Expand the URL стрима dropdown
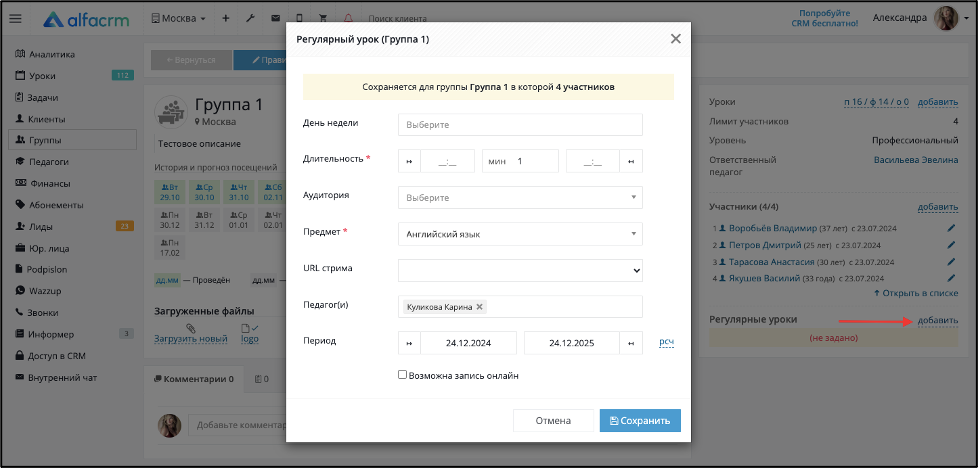 pos(520,271)
